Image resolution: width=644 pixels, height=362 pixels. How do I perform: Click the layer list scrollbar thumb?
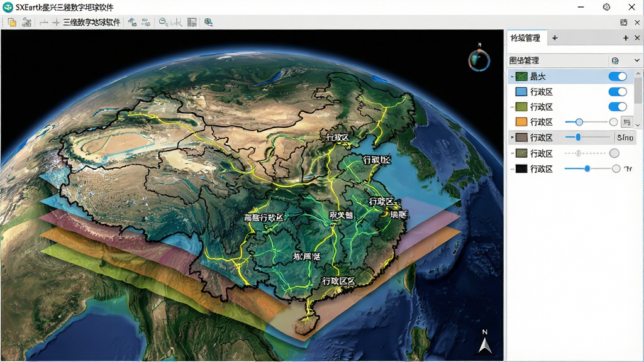[x=638, y=90]
